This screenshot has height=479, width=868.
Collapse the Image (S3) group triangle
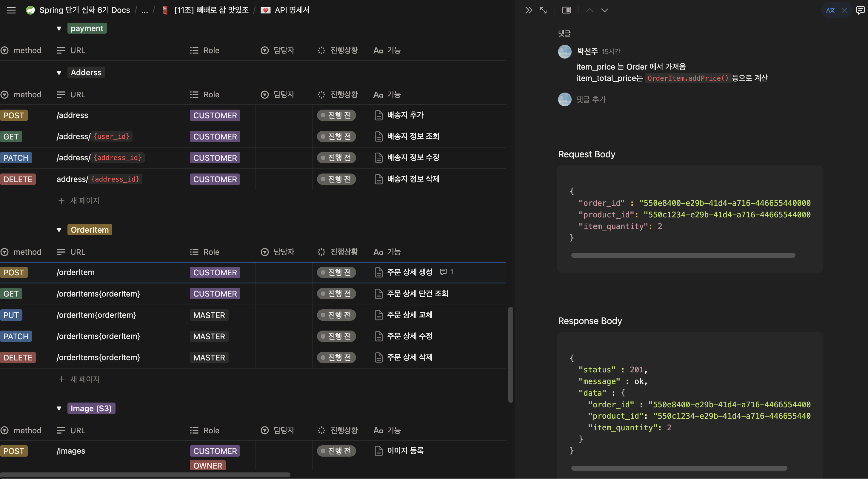pos(59,409)
